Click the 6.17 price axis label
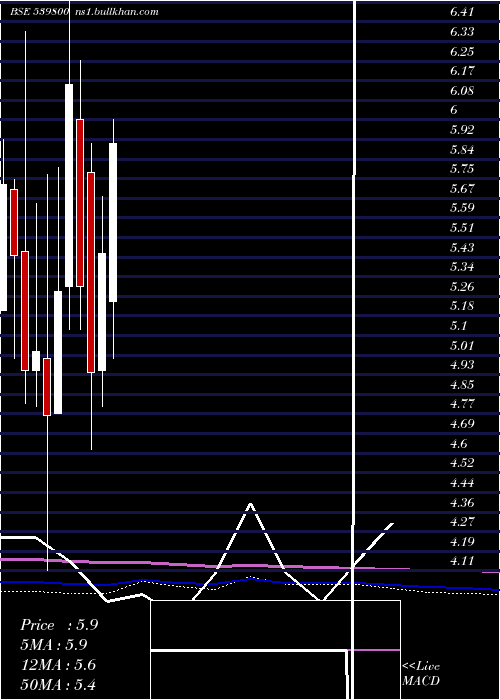 coord(462,71)
